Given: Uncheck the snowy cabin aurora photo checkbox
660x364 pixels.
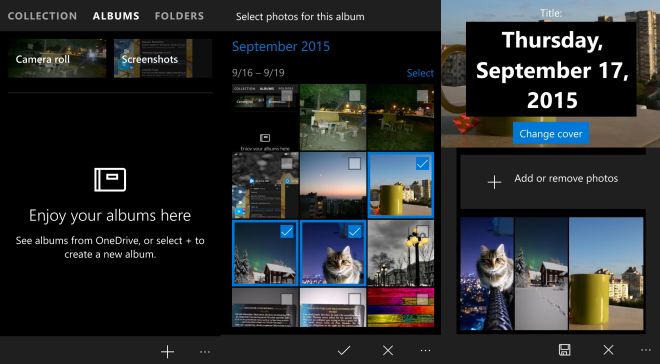Looking at the screenshot, I should (x=287, y=231).
